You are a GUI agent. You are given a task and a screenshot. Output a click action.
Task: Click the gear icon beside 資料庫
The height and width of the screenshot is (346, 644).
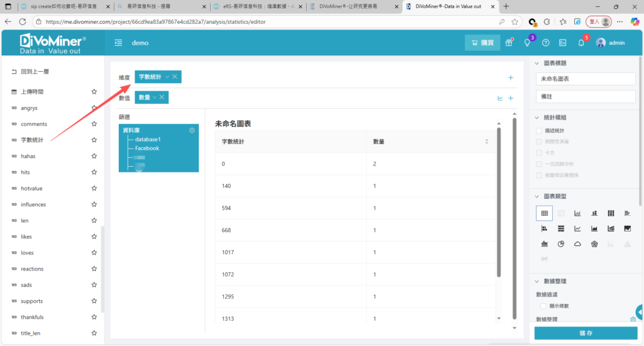[x=192, y=130]
